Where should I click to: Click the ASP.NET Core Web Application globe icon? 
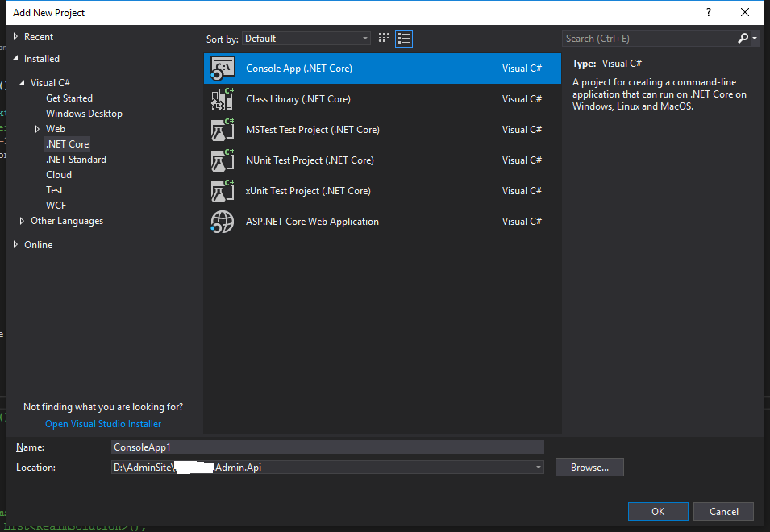223,222
